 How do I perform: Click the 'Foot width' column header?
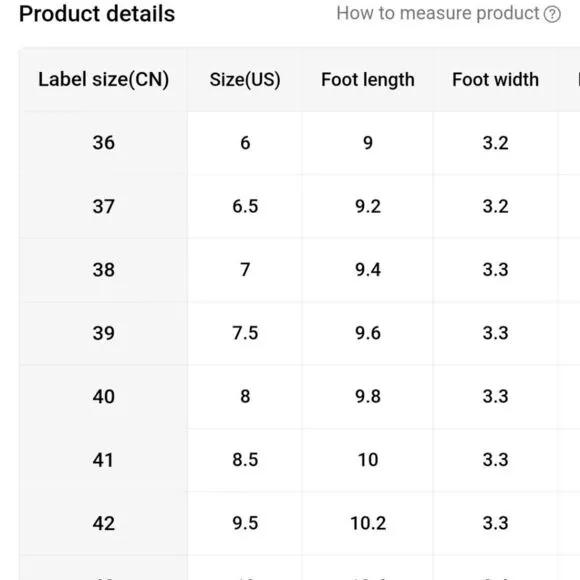tap(495, 80)
